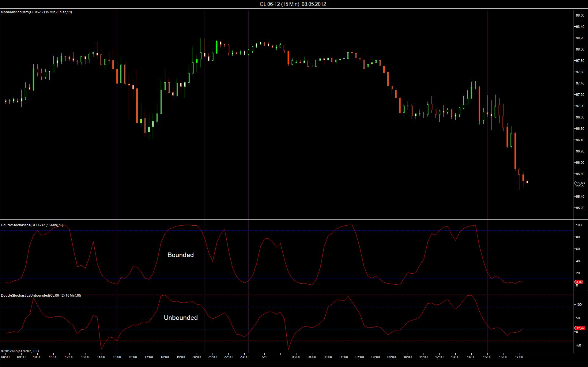
Task: Click the 'Unbounded' text annotation
Action: 181,318
